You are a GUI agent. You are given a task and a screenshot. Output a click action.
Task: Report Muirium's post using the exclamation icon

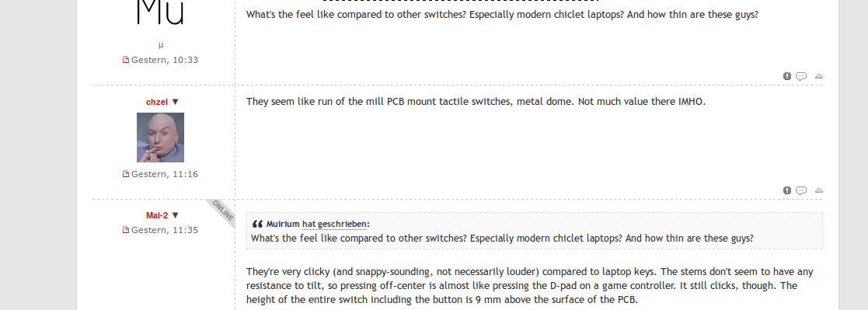point(786,76)
